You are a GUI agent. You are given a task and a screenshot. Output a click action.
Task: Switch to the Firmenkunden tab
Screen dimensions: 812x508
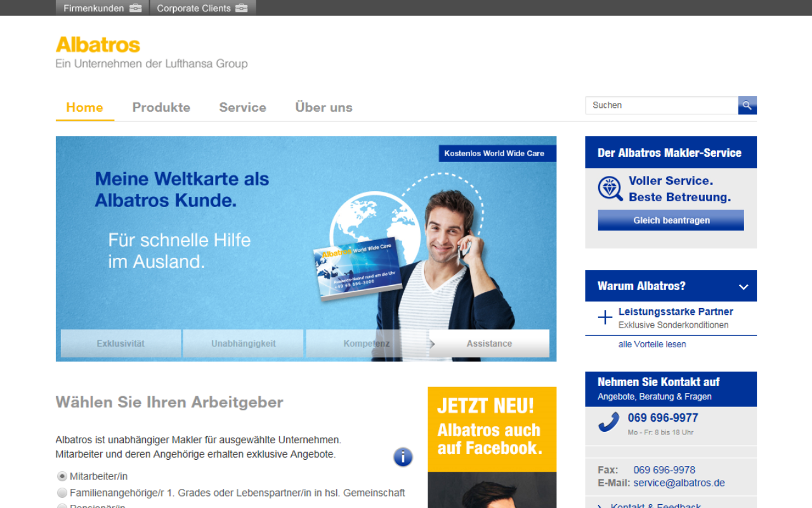point(103,8)
